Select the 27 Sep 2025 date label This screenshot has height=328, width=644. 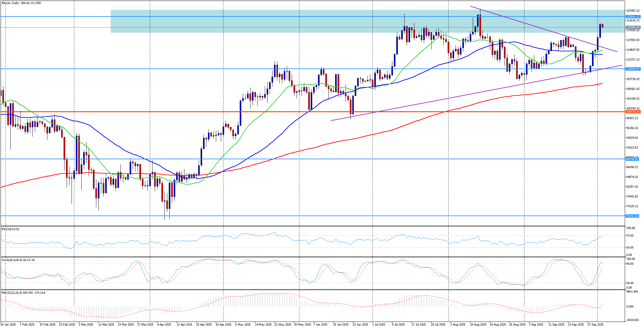(595, 325)
